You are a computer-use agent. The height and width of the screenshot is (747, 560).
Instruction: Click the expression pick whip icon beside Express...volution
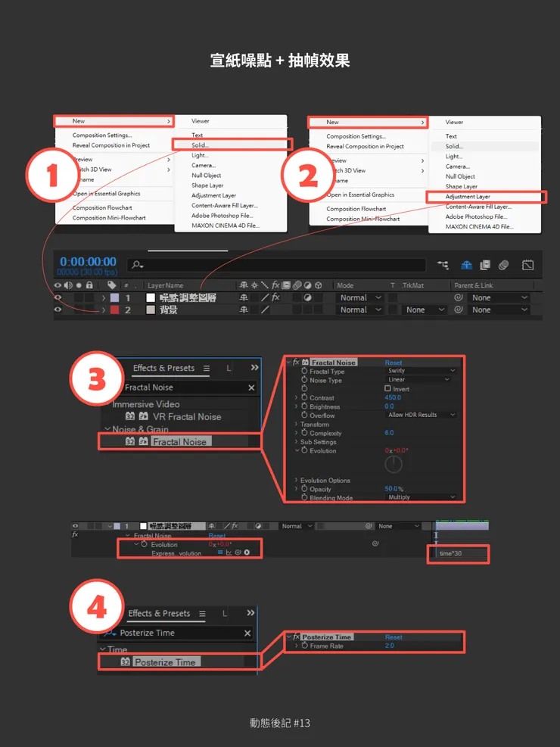(x=238, y=552)
